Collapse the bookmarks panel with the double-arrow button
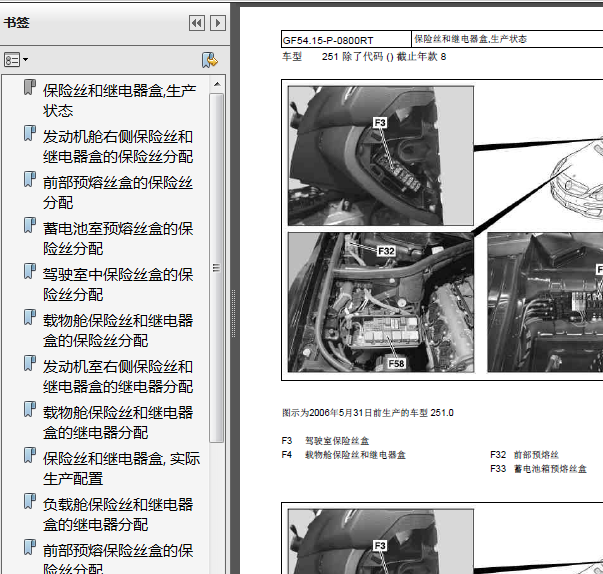 point(197,23)
